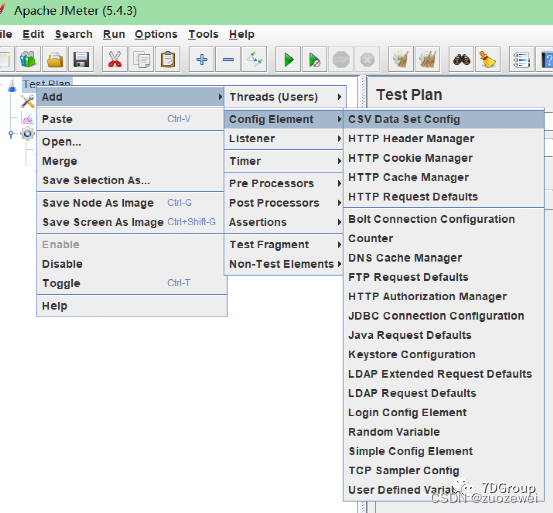This screenshot has height=513, width=553.
Task: Open the Function Helper list icon
Action: 522,59
